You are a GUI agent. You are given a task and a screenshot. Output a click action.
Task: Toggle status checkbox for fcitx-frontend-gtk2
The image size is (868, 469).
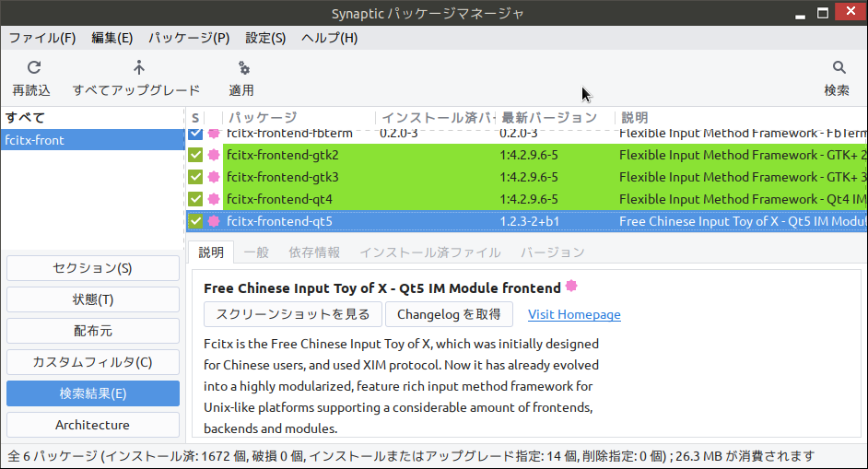point(195,155)
